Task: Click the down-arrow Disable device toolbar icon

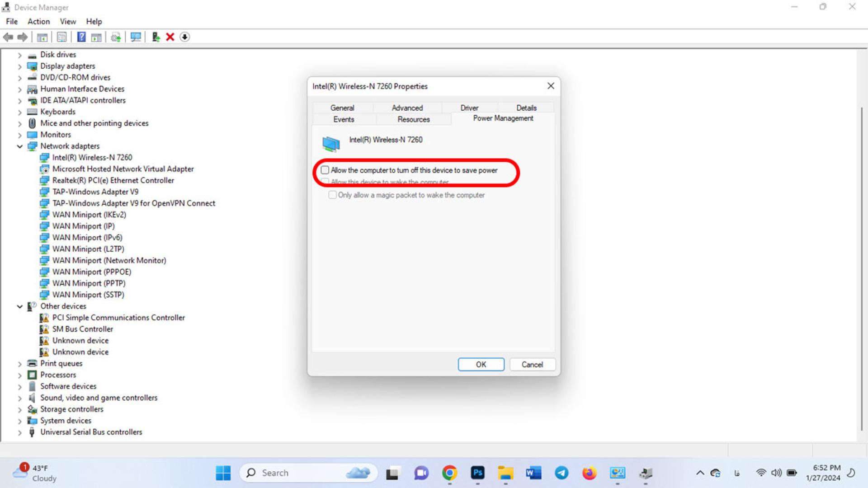Action: 184,37
